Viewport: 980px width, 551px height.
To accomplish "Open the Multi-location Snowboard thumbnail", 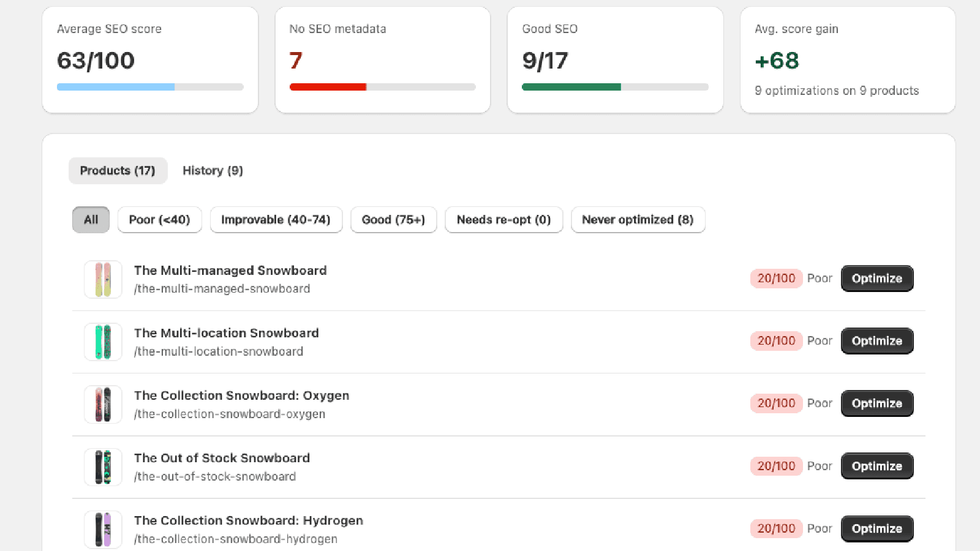I will [x=103, y=342].
